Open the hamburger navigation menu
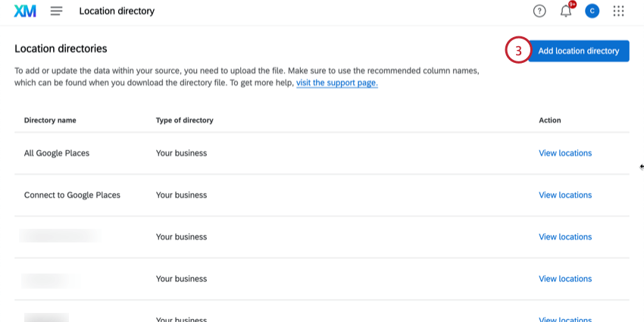644x322 pixels. click(56, 11)
